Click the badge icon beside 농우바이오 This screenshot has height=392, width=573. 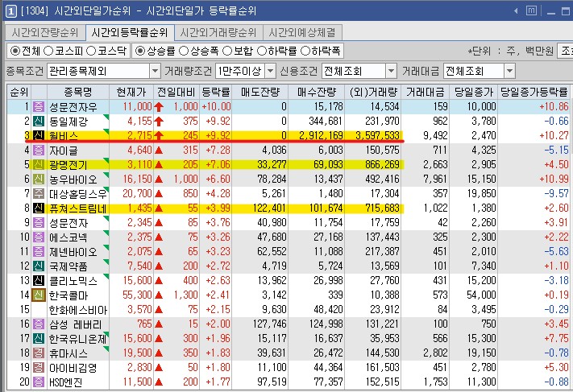(x=39, y=179)
